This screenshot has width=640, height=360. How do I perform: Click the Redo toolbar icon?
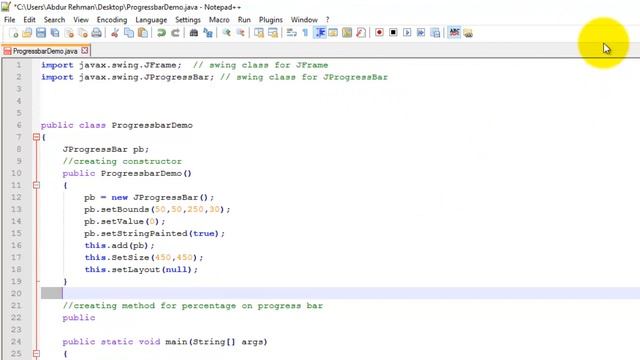tap(175, 33)
